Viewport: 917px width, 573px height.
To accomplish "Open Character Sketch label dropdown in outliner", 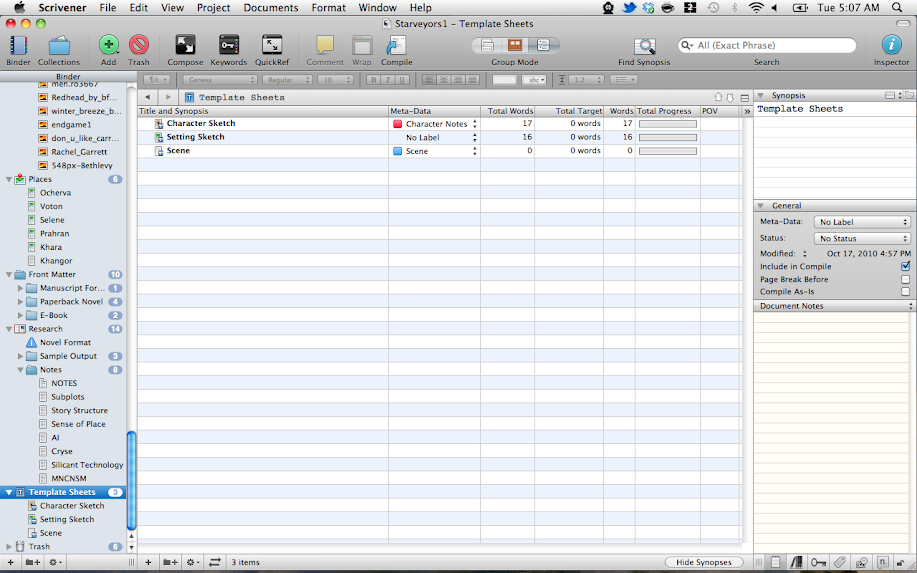I will [474, 124].
